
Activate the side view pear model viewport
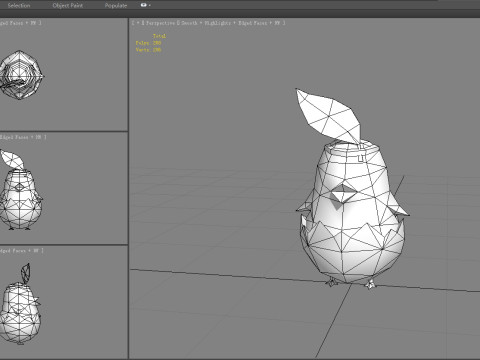[20, 303]
